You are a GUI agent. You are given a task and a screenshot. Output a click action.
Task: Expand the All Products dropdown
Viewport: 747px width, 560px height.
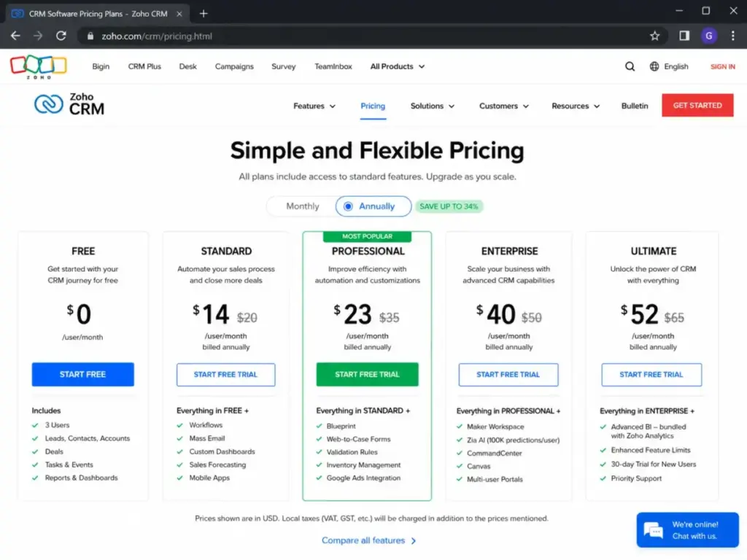coord(398,66)
